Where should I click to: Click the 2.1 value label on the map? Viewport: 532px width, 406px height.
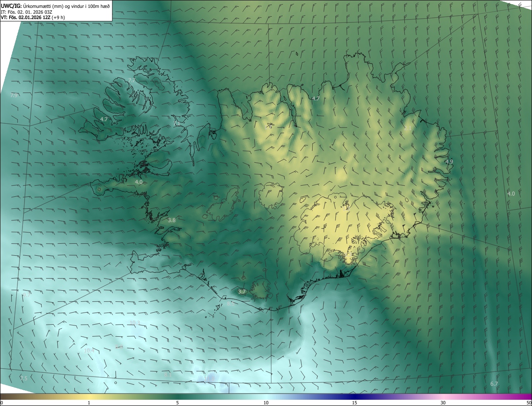tap(408, 128)
